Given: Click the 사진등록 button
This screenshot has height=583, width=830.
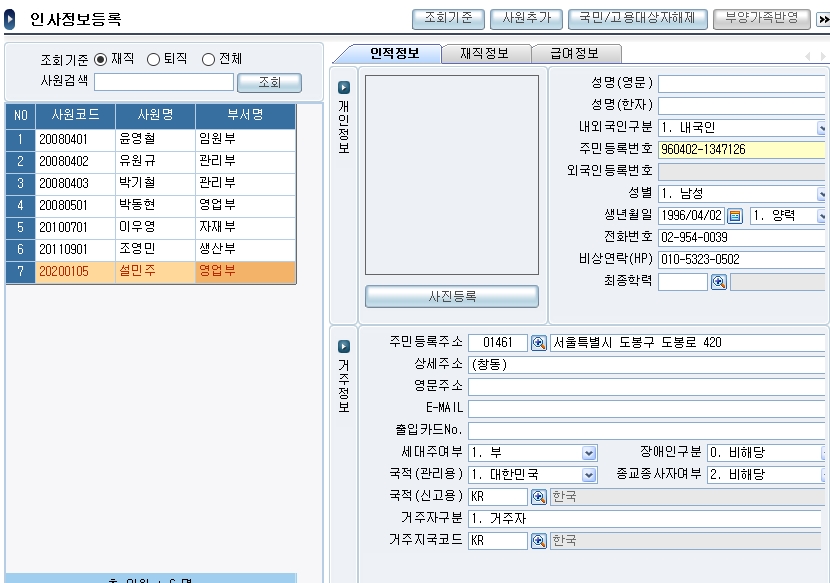Looking at the screenshot, I should [x=451, y=297].
